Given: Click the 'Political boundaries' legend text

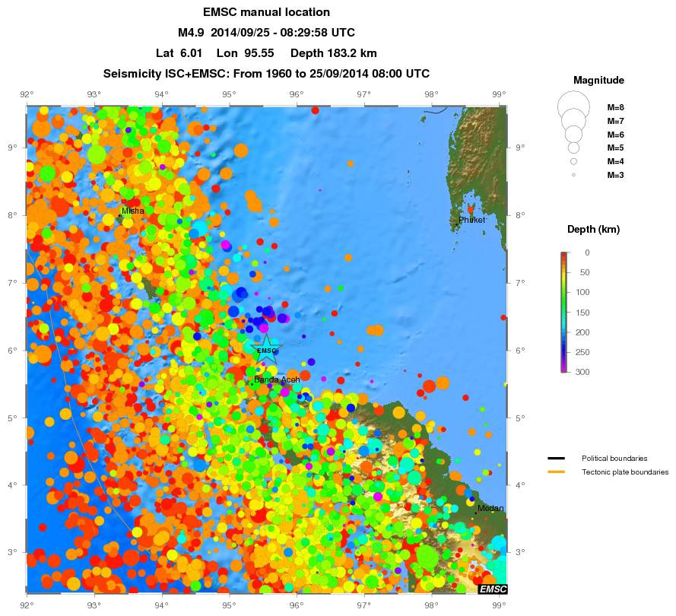Looking at the screenshot, I should pos(614,459).
